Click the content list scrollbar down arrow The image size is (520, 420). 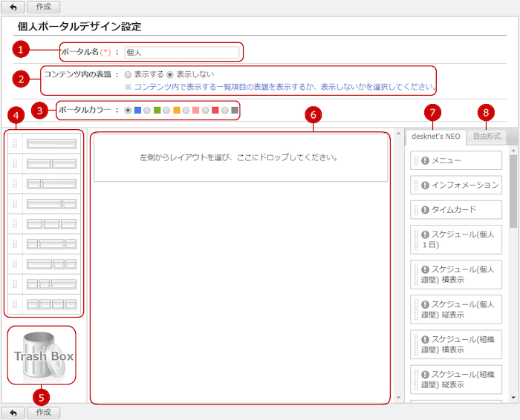(513, 398)
